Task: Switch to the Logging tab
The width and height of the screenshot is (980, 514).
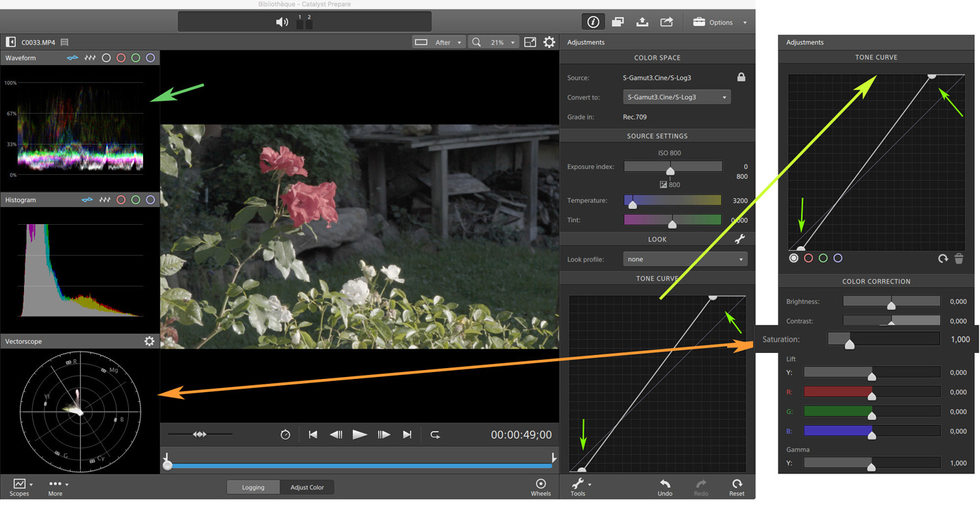Action: (x=253, y=487)
